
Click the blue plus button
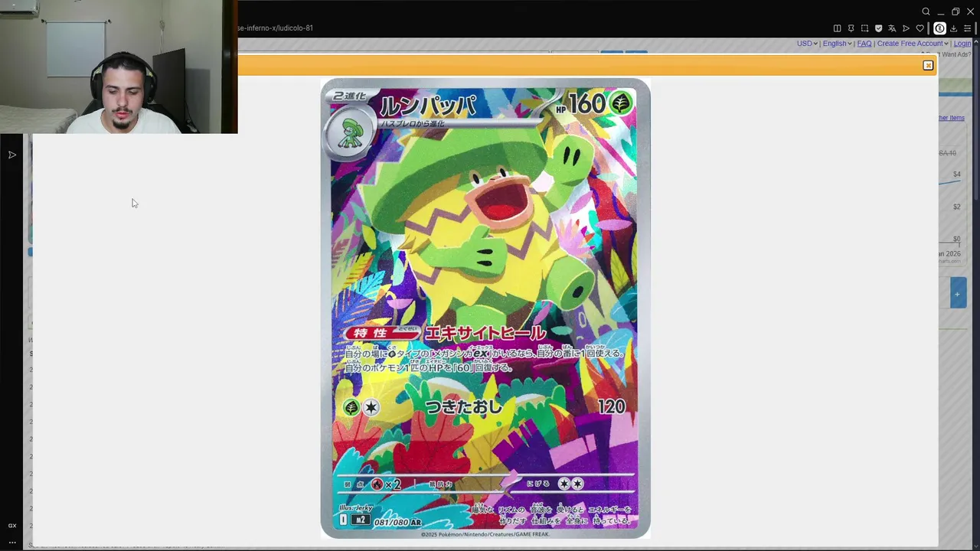[957, 294]
